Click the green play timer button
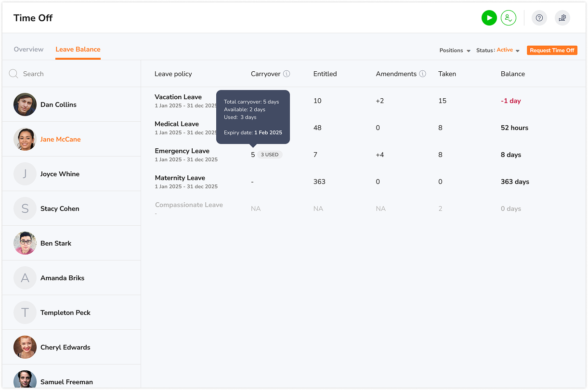This screenshot has height=390, width=588. (x=489, y=18)
